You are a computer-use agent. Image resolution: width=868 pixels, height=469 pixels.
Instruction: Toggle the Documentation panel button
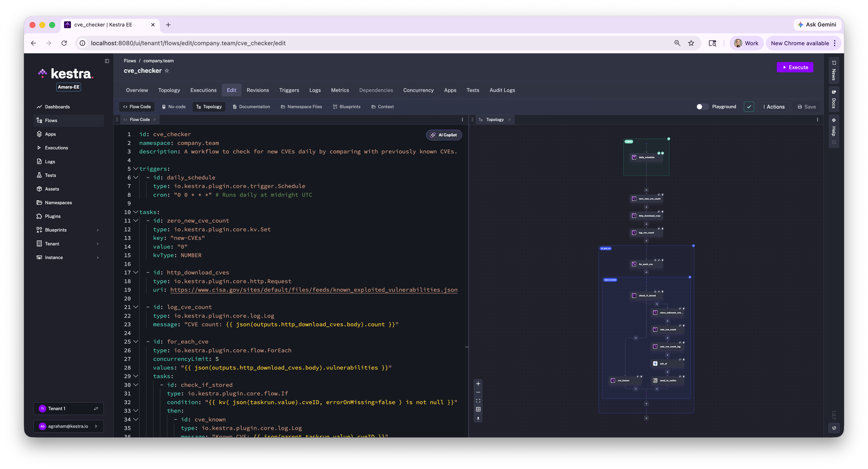[x=251, y=107]
